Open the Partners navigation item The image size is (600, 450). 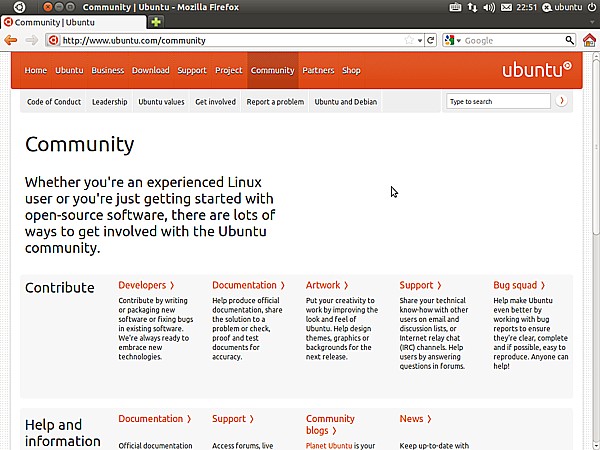click(x=318, y=70)
